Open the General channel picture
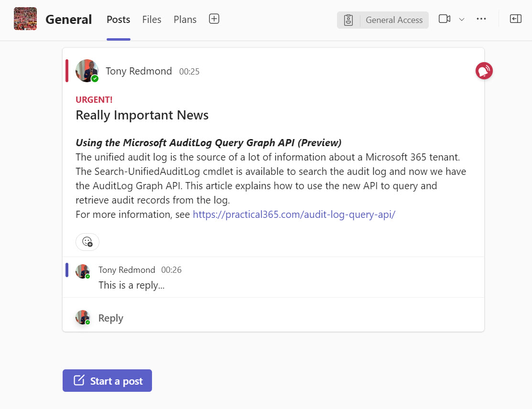The image size is (532, 409). coord(25,19)
